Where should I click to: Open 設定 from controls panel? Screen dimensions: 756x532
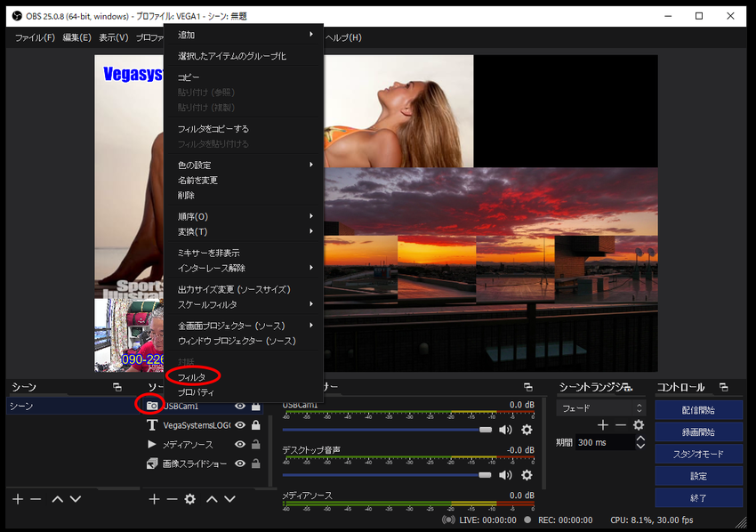(x=698, y=476)
